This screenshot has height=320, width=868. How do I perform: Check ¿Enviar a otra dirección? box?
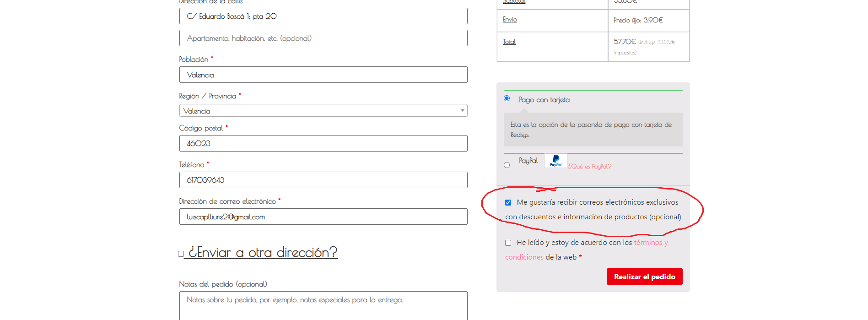[x=181, y=254]
